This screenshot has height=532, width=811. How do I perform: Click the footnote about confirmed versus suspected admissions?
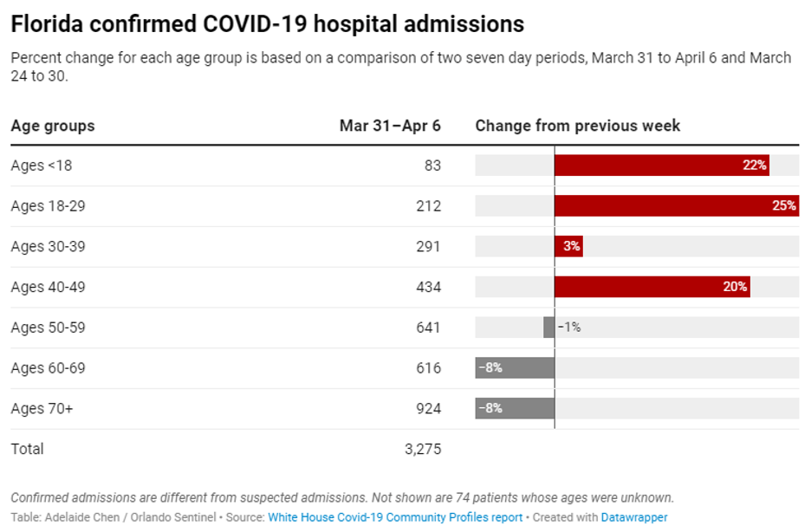pos(342,498)
